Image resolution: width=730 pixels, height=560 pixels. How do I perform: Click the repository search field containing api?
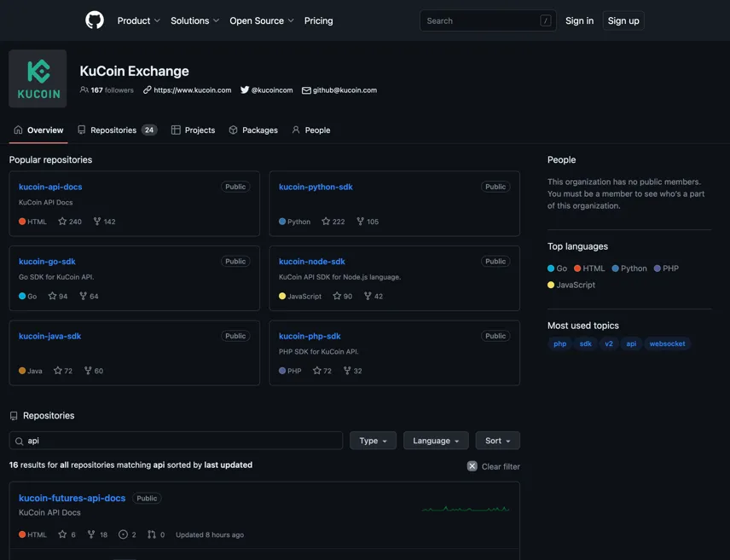[x=176, y=441]
